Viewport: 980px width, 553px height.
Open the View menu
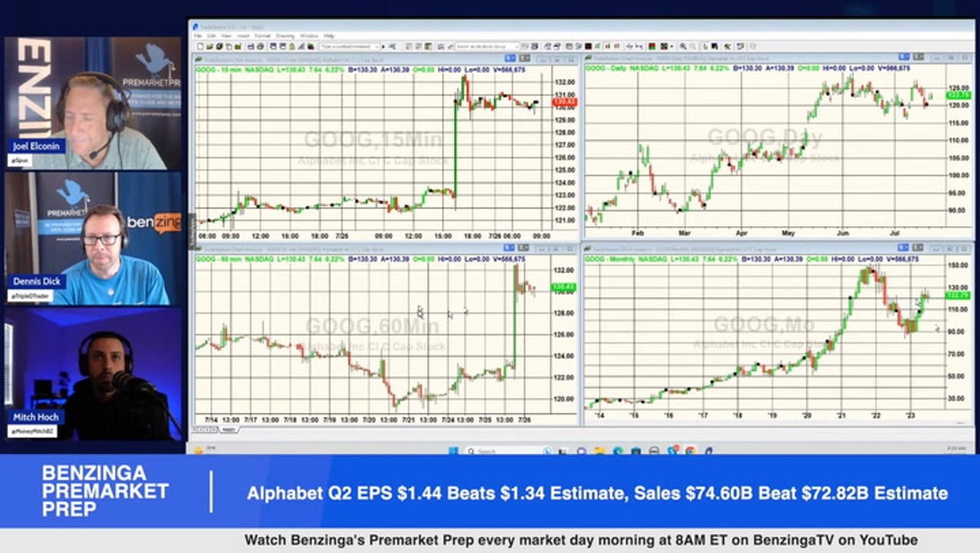[227, 35]
